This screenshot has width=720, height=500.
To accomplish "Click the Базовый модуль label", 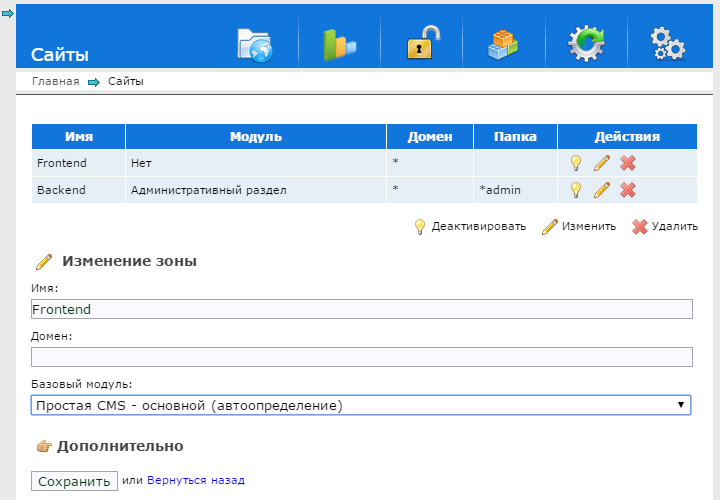I will [x=82, y=384].
